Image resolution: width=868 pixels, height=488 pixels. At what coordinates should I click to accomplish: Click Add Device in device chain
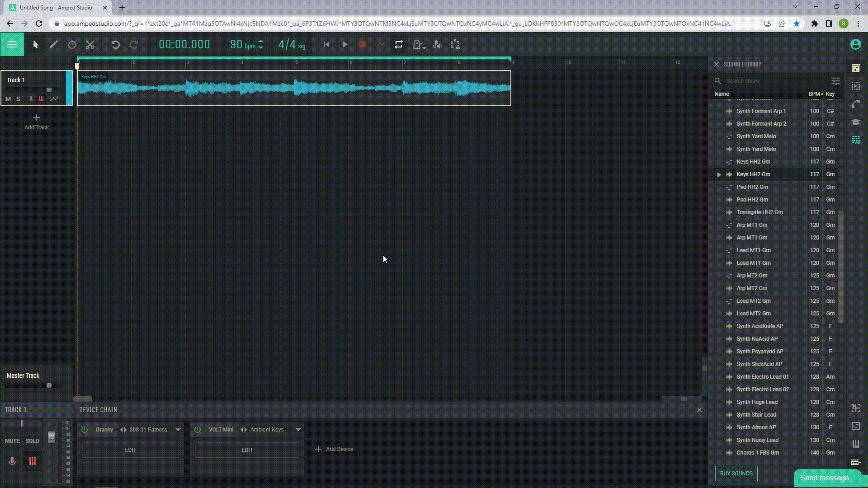point(334,449)
